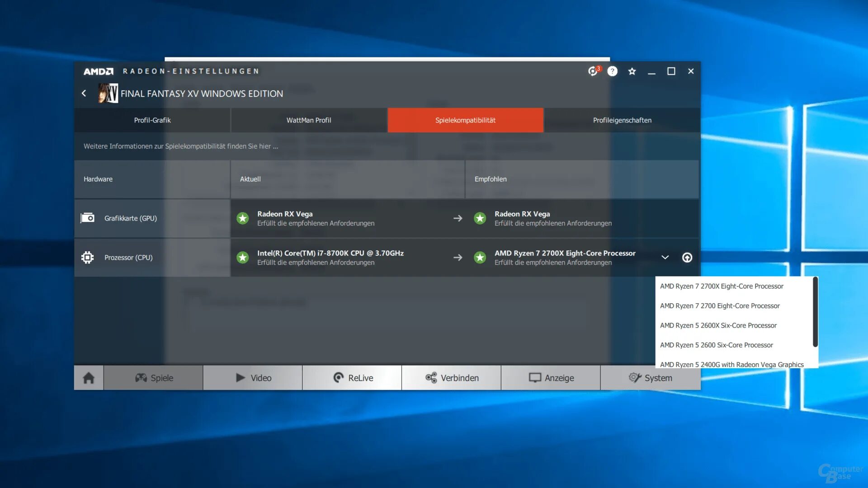
Task: Open the ReLive section
Action: pos(352,378)
